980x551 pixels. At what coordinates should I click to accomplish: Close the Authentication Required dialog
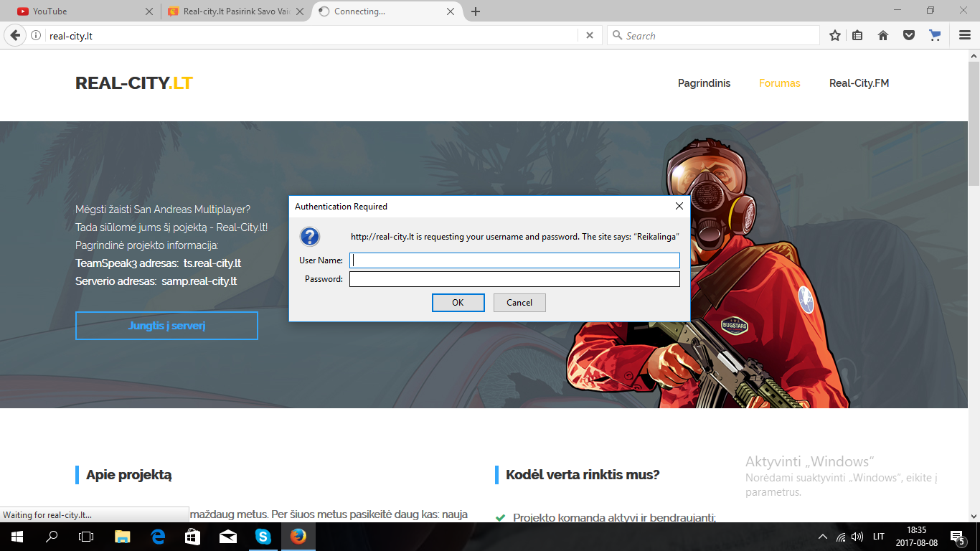(x=679, y=206)
